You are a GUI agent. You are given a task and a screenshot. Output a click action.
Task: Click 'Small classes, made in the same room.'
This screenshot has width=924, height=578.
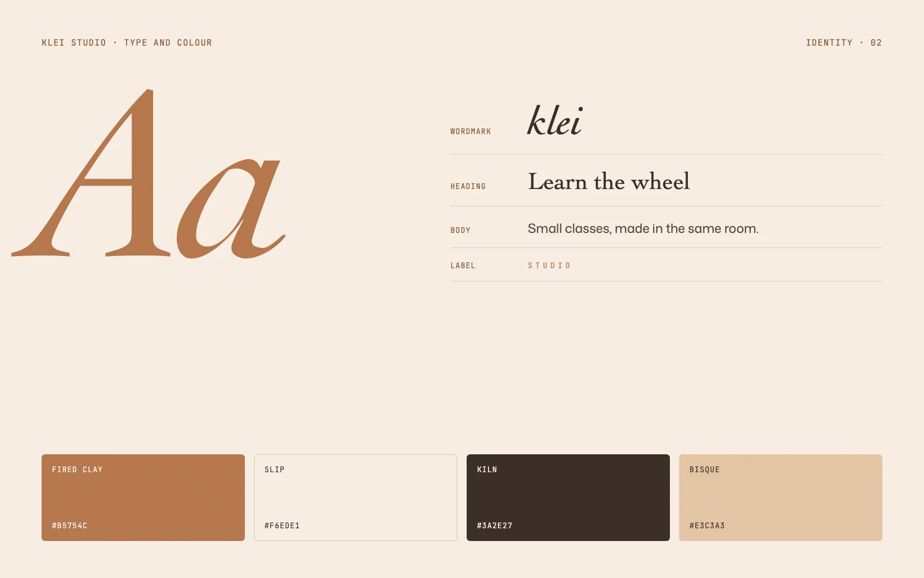[x=643, y=229]
